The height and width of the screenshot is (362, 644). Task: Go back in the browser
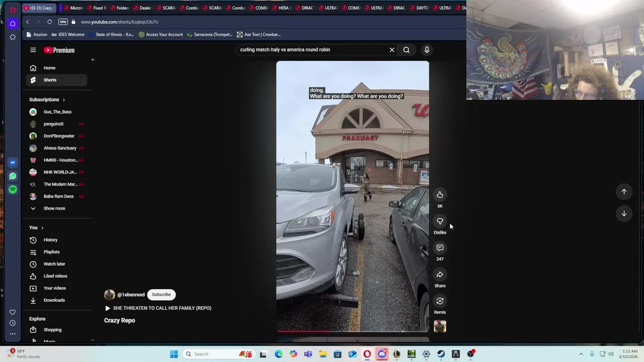pyautogui.click(x=28, y=22)
